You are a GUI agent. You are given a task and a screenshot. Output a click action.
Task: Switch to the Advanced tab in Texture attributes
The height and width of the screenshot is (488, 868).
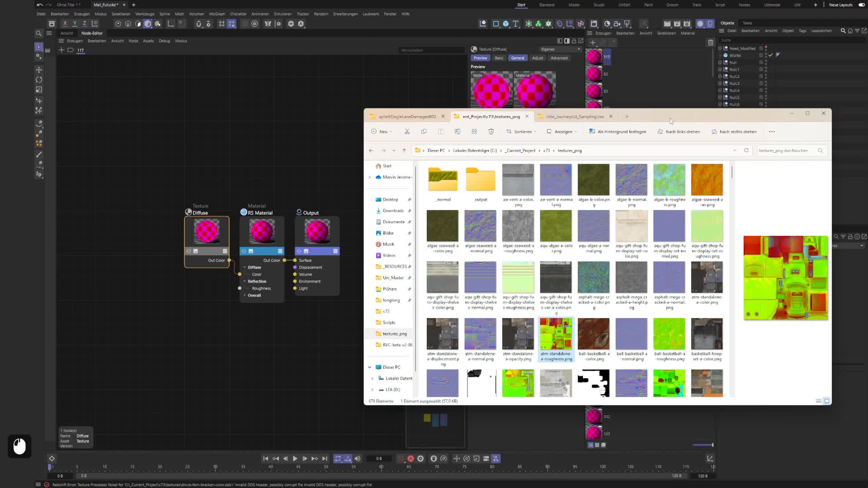tap(559, 58)
